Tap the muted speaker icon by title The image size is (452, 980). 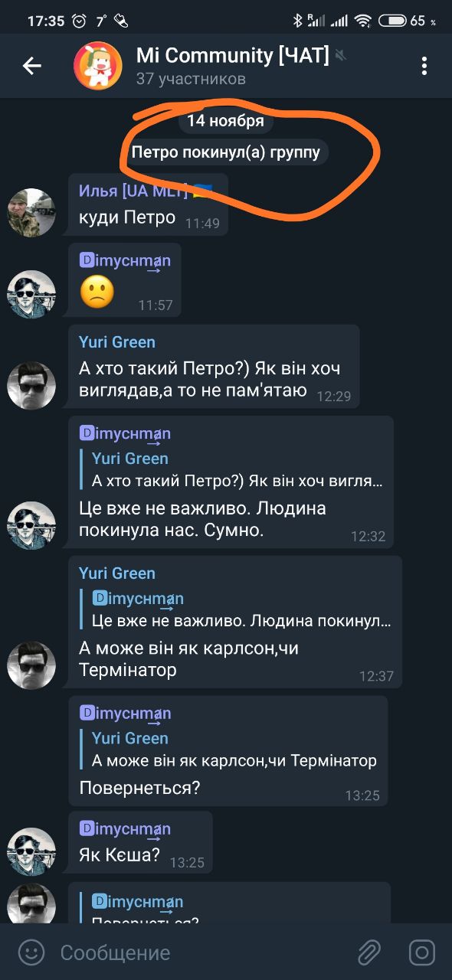[x=341, y=56]
